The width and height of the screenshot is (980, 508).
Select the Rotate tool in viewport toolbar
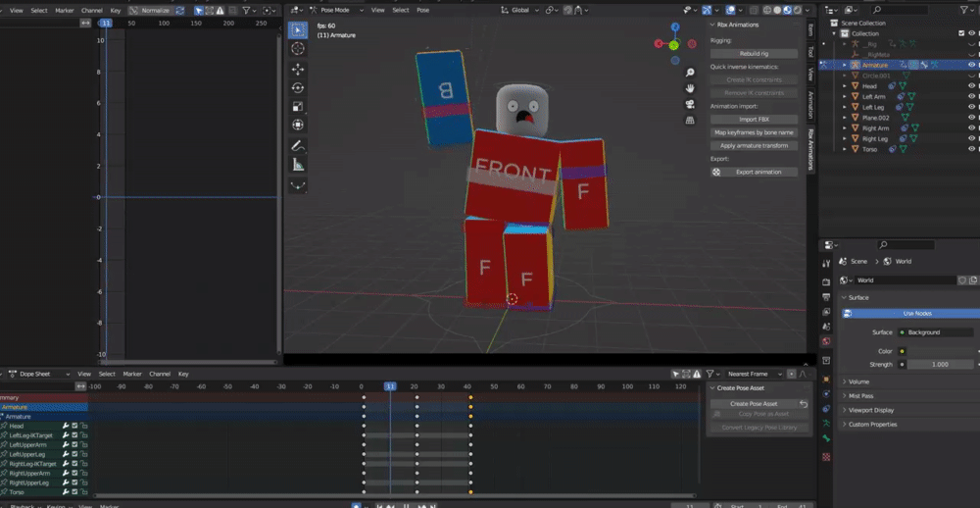[x=298, y=88]
